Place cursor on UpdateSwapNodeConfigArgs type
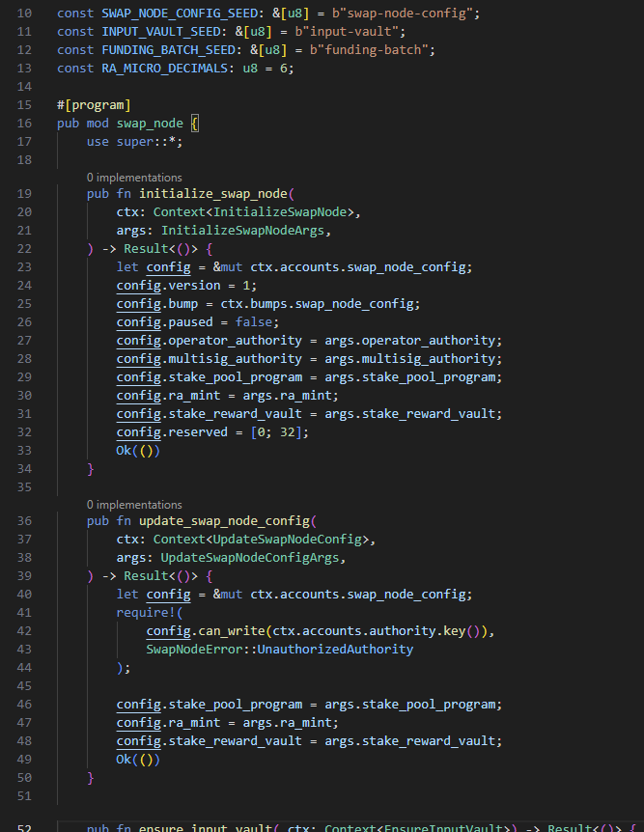This screenshot has width=644, height=832. pyautogui.click(x=250, y=558)
